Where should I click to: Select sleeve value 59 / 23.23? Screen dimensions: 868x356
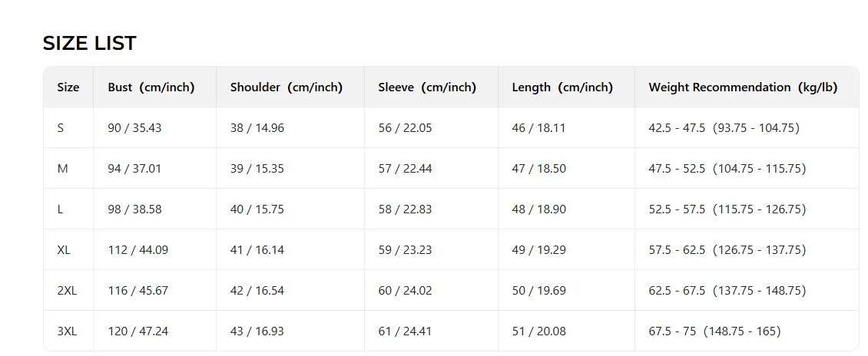[405, 250]
